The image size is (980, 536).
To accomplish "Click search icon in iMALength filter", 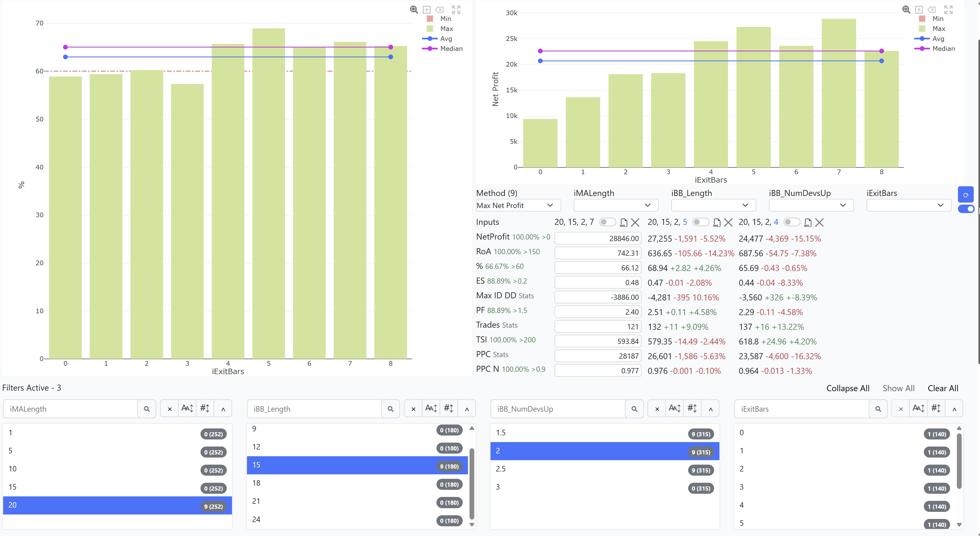I will 147,409.
